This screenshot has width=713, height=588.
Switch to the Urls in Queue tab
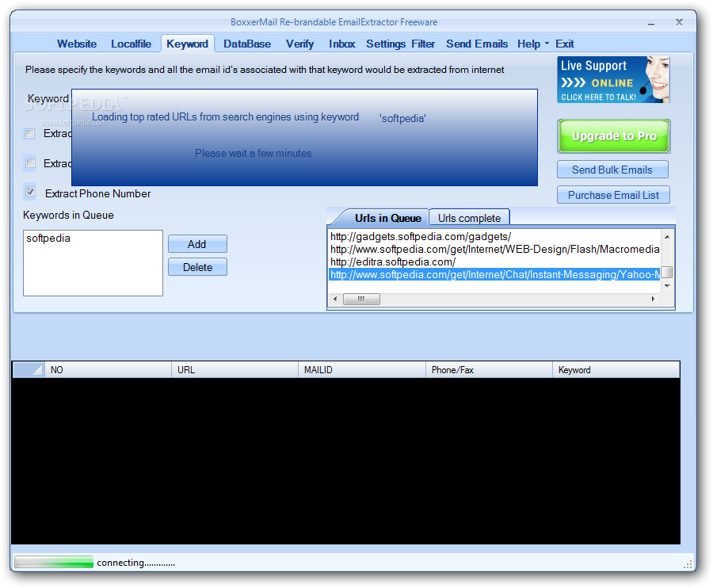pos(387,218)
